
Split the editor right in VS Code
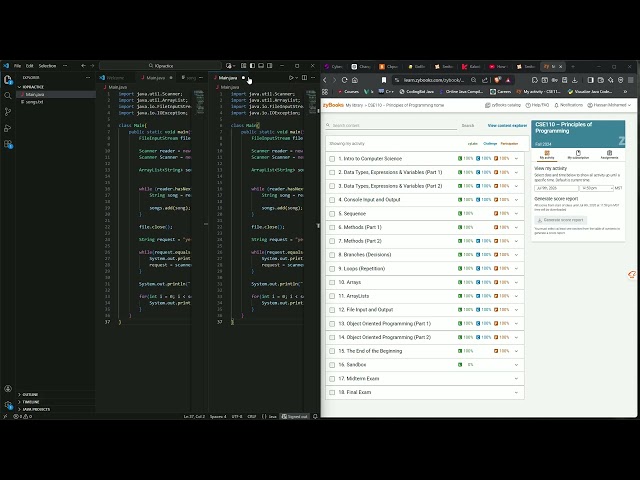tap(304, 78)
